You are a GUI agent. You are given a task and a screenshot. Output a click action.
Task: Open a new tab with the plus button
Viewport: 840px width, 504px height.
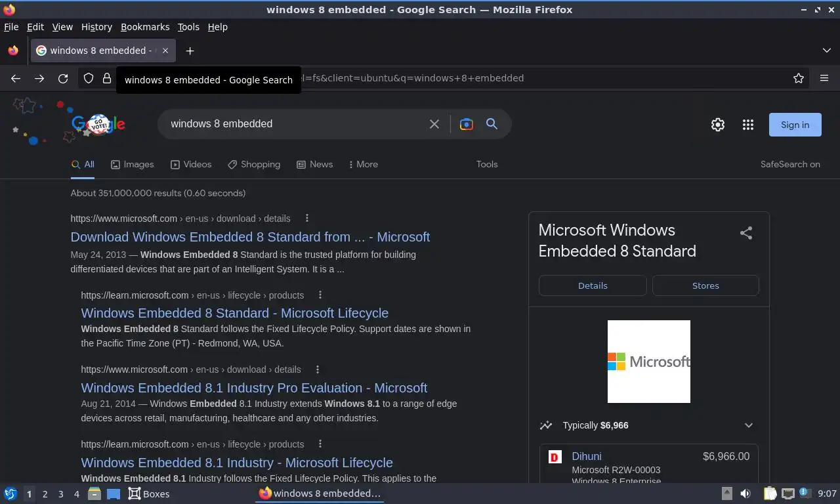pos(190,51)
